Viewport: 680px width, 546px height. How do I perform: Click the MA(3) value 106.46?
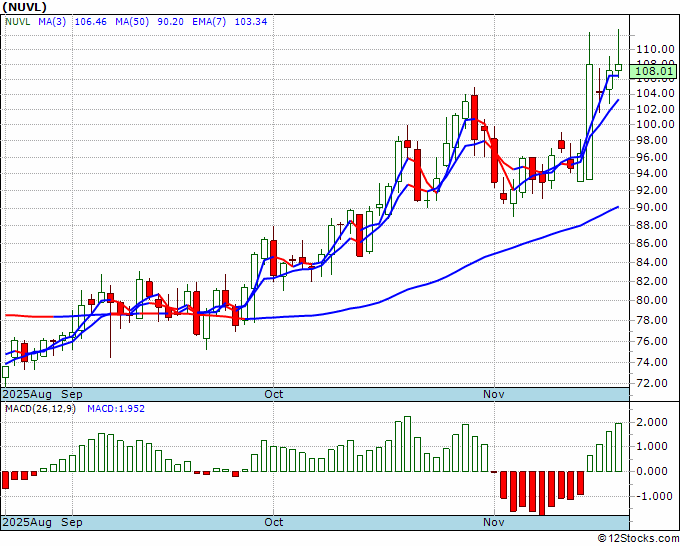click(x=91, y=22)
